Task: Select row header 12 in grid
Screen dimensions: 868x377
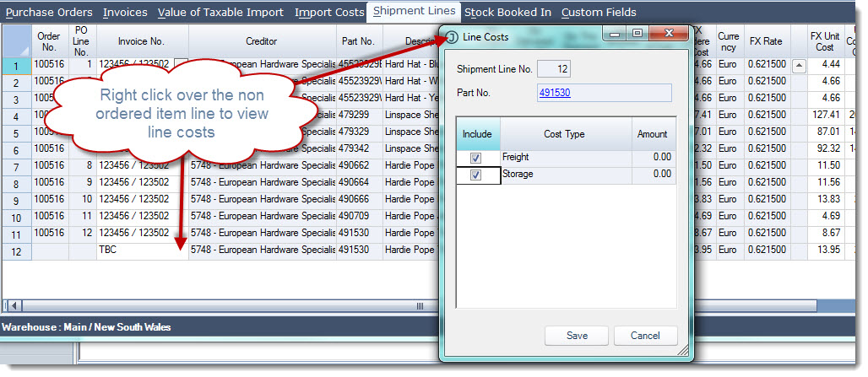Action: tap(17, 251)
